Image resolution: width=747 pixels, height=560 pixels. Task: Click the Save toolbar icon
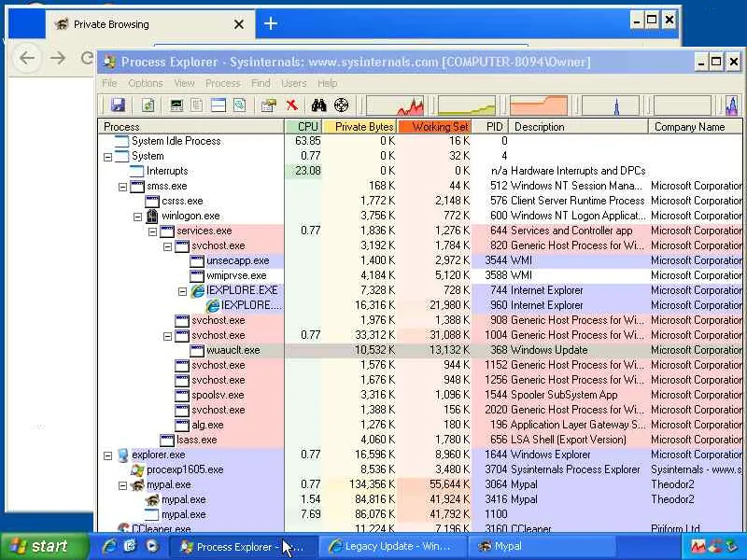(x=118, y=105)
